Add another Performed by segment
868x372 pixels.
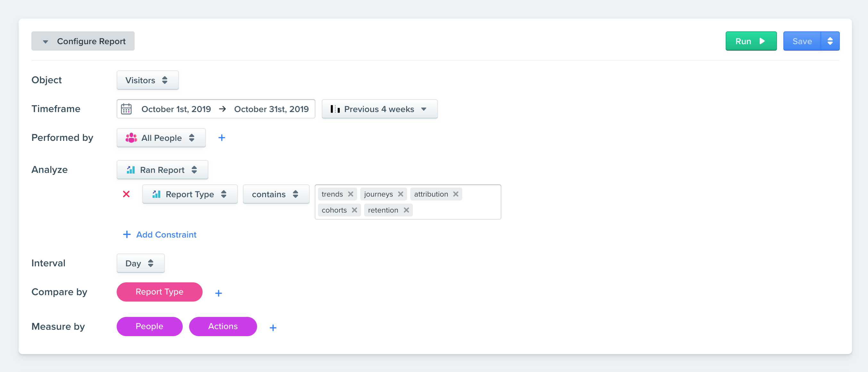click(x=222, y=138)
